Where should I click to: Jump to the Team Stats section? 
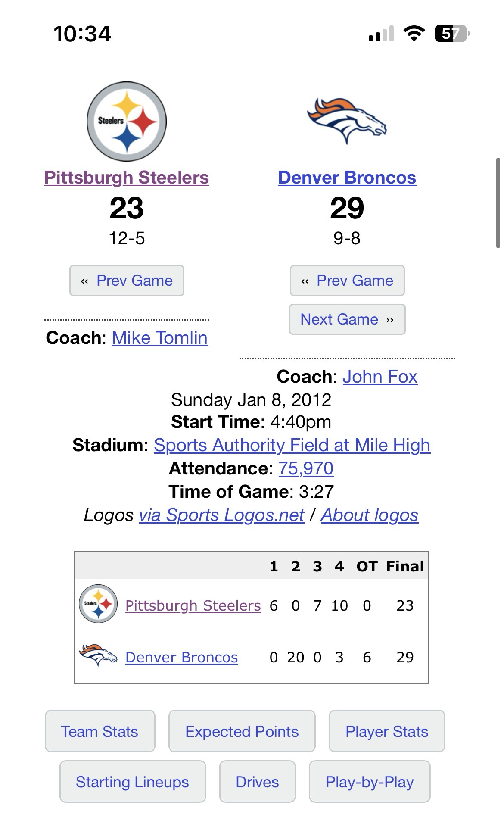pos(100,731)
